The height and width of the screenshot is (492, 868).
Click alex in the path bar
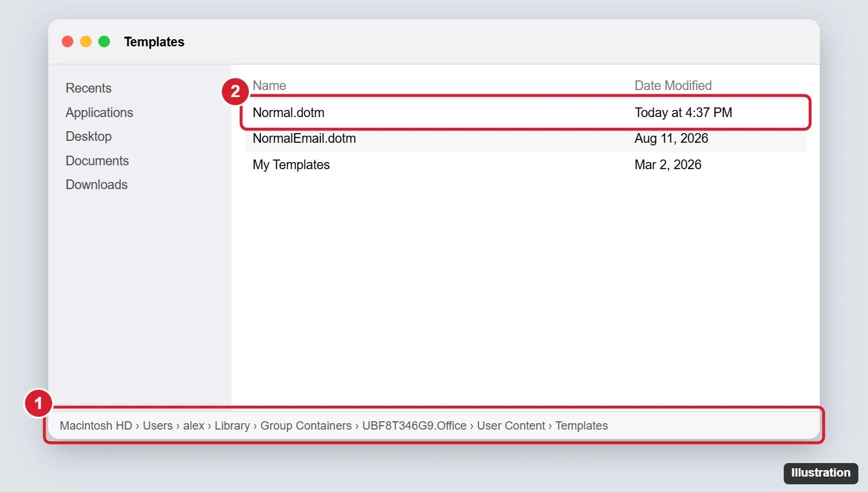[194, 426]
